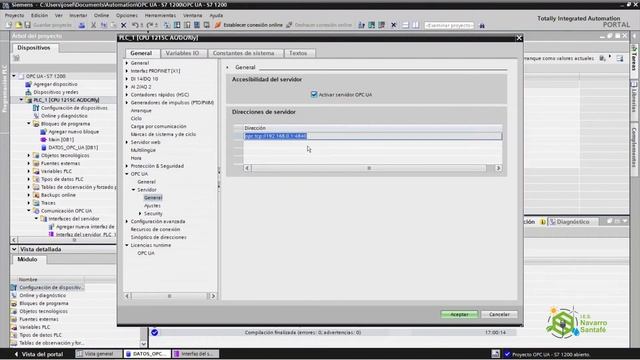The image size is (640, 360).
Task: Click Deshacer conexión online button
Action: (x=319, y=25)
